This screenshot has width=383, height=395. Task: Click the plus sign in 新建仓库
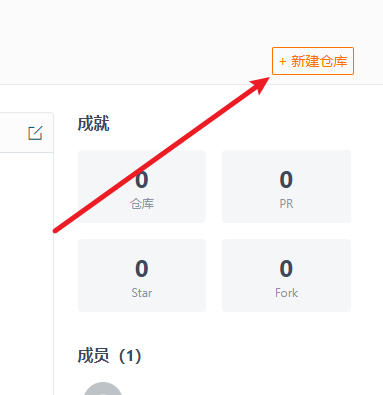[282, 62]
